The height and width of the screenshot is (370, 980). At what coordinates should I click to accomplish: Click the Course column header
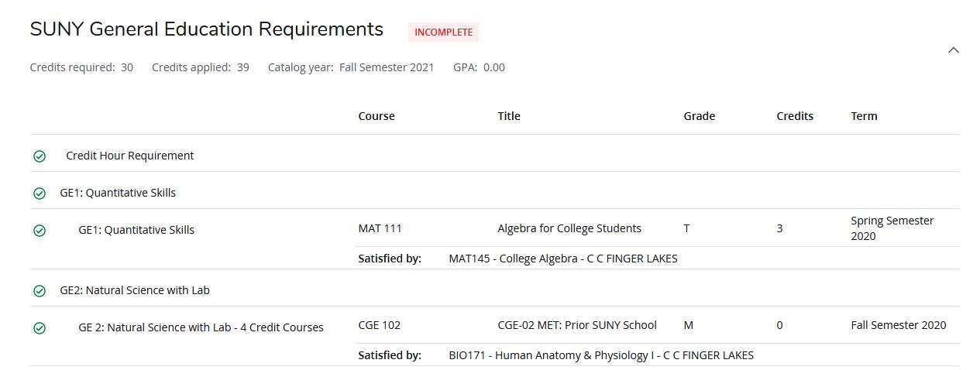click(x=377, y=116)
